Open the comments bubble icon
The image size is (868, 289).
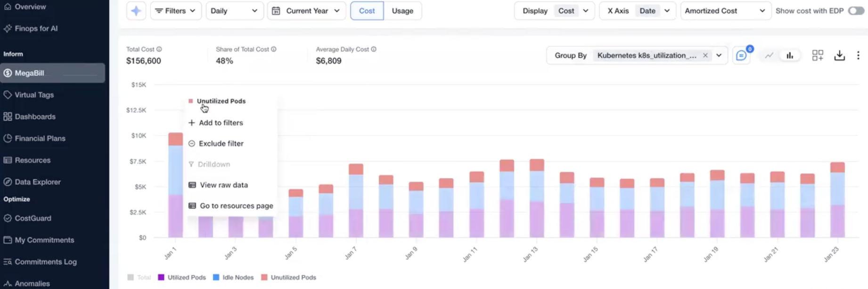[x=741, y=56]
